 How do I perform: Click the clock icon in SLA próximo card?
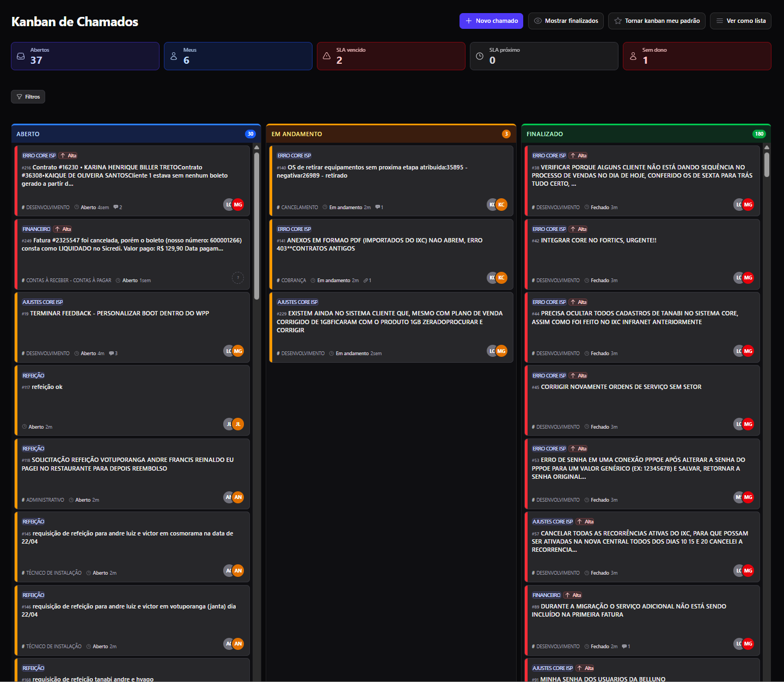tap(480, 56)
